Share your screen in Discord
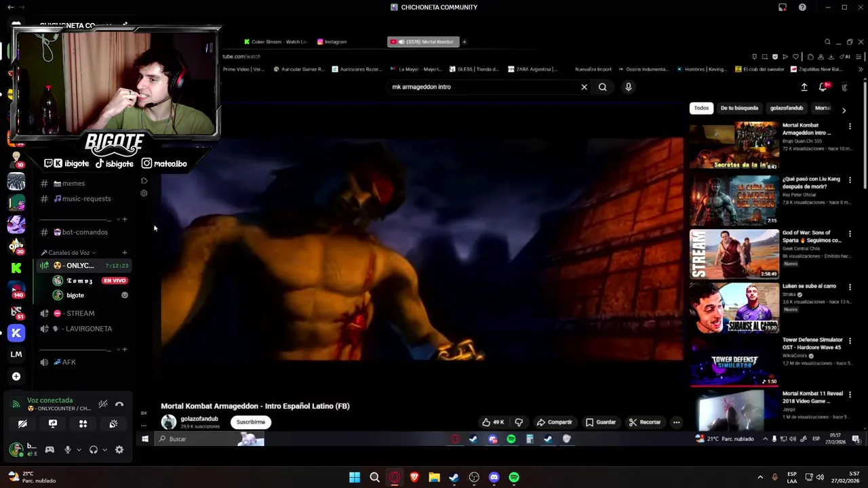 pyautogui.click(x=53, y=424)
